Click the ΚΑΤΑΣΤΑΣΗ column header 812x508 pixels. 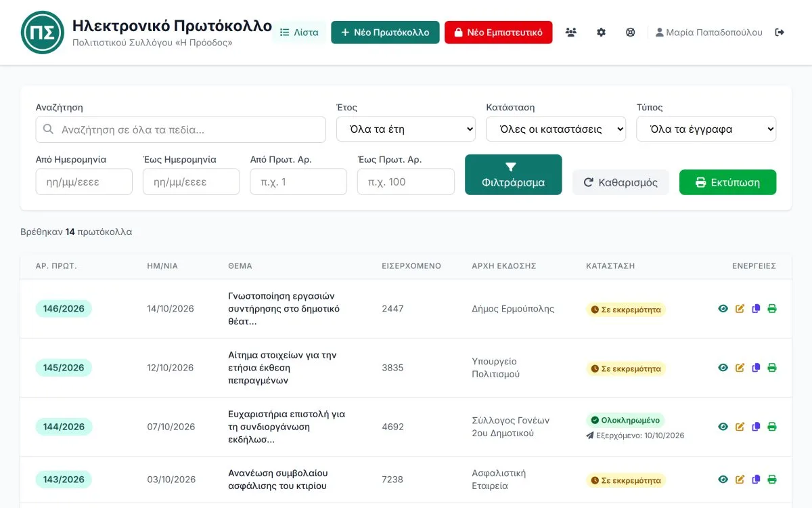click(x=610, y=266)
